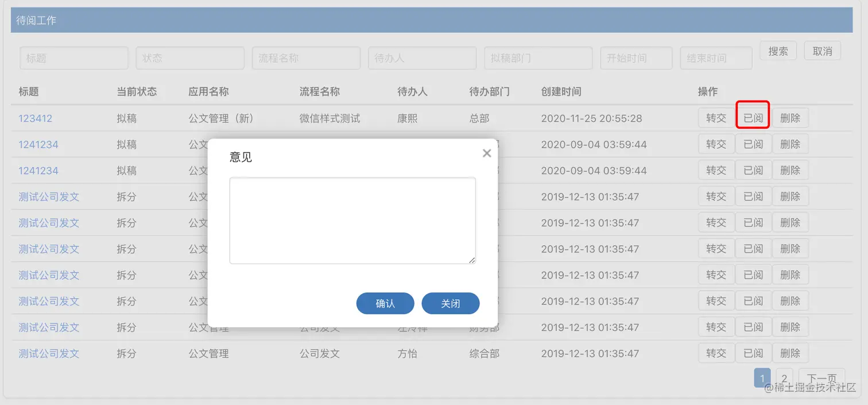Click the 意见 dialog heading
The width and height of the screenshot is (868, 405).
(241, 157)
